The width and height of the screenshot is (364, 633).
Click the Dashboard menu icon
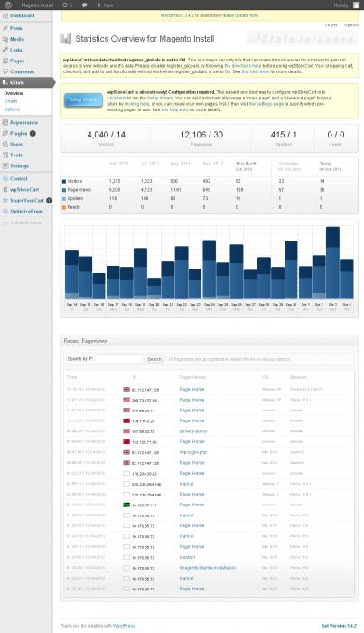5,15
